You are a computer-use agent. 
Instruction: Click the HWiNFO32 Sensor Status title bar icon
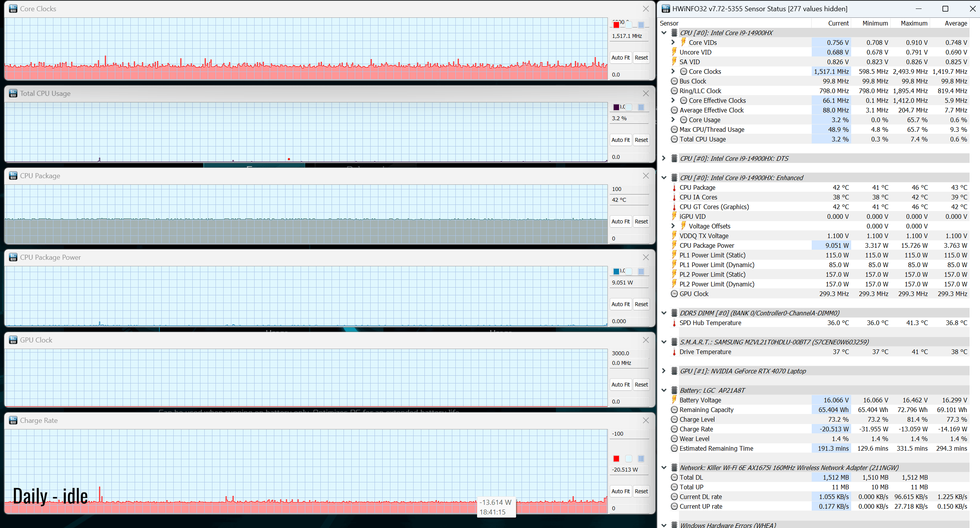click(666, 9)
